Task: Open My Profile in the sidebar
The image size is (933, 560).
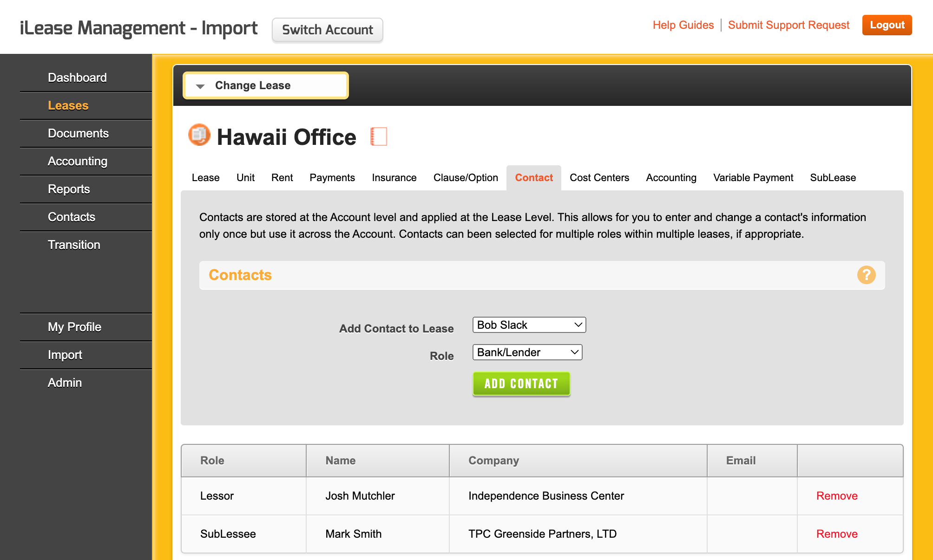Action: coord(86,327)
